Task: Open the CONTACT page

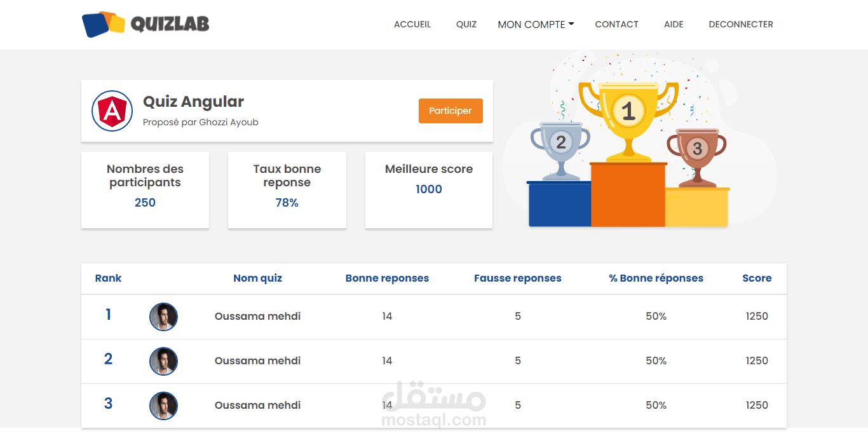Action: tap(616, 24)
